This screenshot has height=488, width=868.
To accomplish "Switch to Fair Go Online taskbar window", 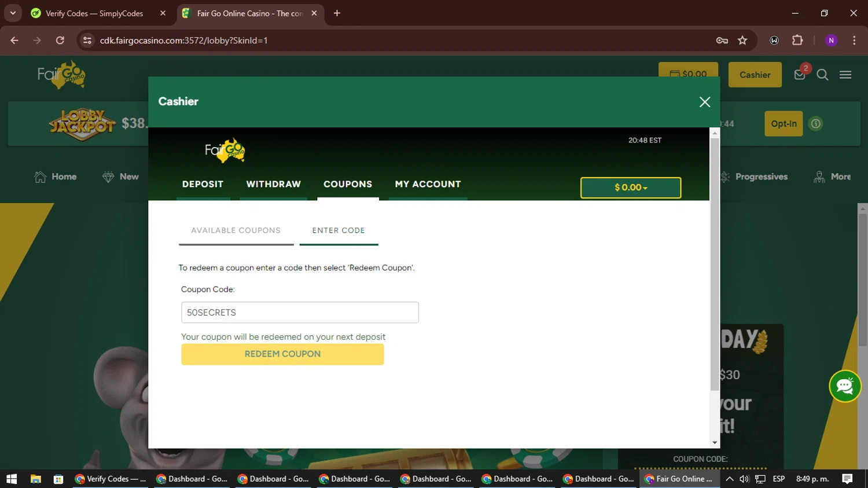I will coord(679,479).
